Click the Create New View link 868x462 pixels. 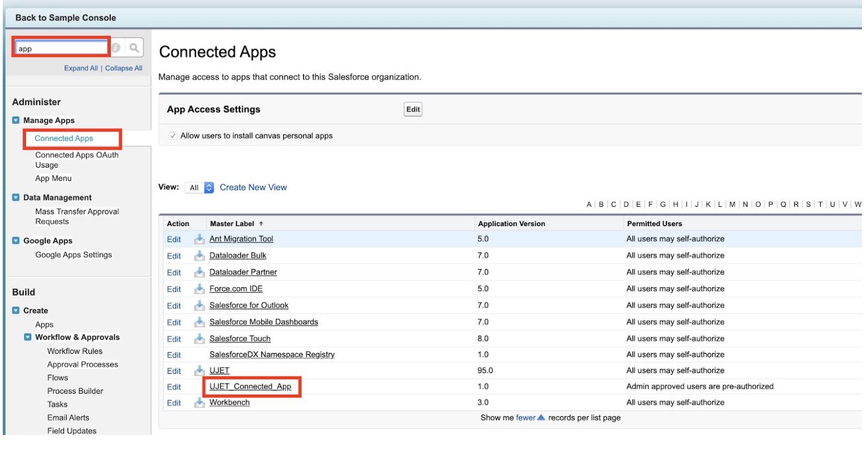coord(253,187)
